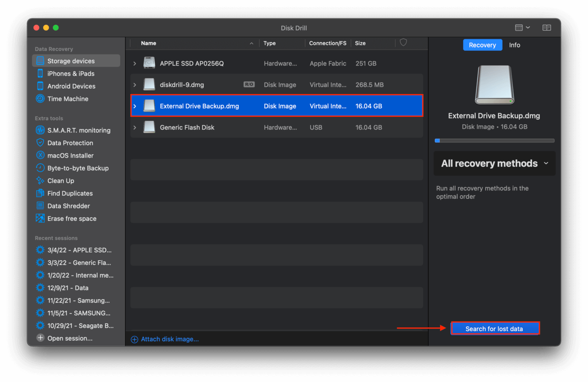Click the book icon in the title bar

(x=547, y=28)
